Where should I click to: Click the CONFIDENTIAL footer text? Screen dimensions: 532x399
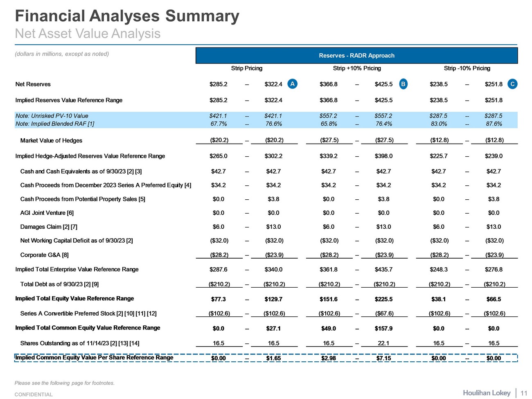(34, 394)
